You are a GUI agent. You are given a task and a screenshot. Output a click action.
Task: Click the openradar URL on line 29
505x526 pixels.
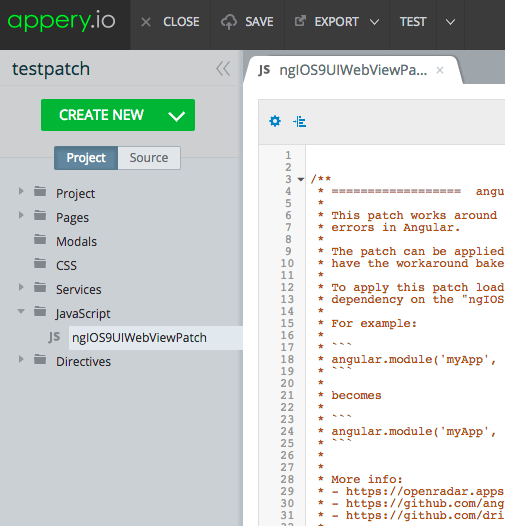point(425,491)
